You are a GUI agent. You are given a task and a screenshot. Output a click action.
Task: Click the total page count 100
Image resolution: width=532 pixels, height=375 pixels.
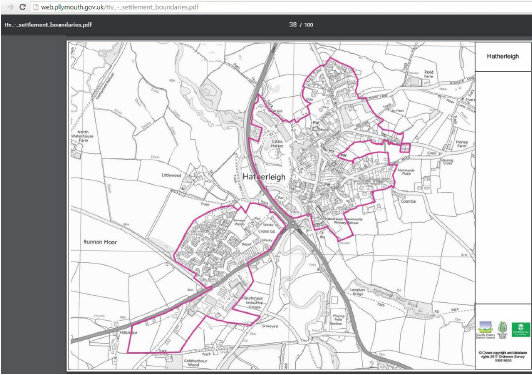click(x=309, y=25)
